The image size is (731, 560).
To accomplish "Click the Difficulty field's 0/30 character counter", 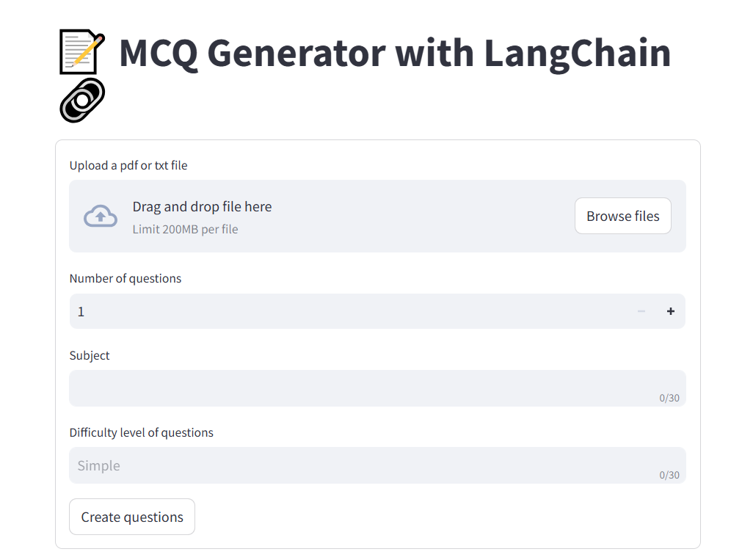I will (669, 476).
